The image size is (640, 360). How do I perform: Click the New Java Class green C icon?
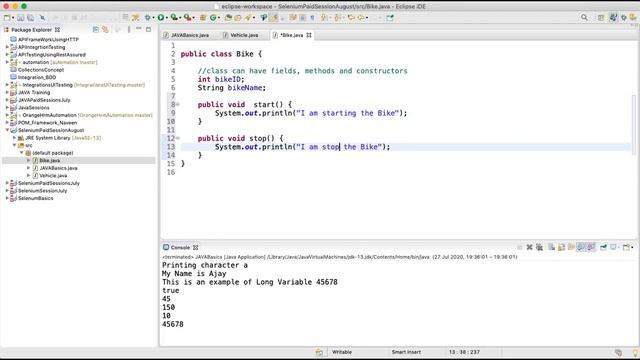[x=213, y=18]
